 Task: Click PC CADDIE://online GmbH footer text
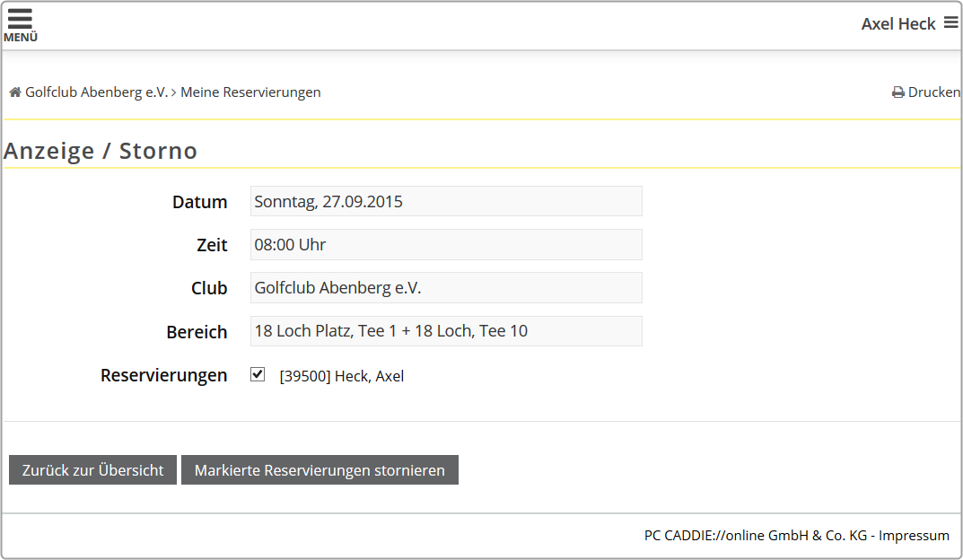coord(756,536)
